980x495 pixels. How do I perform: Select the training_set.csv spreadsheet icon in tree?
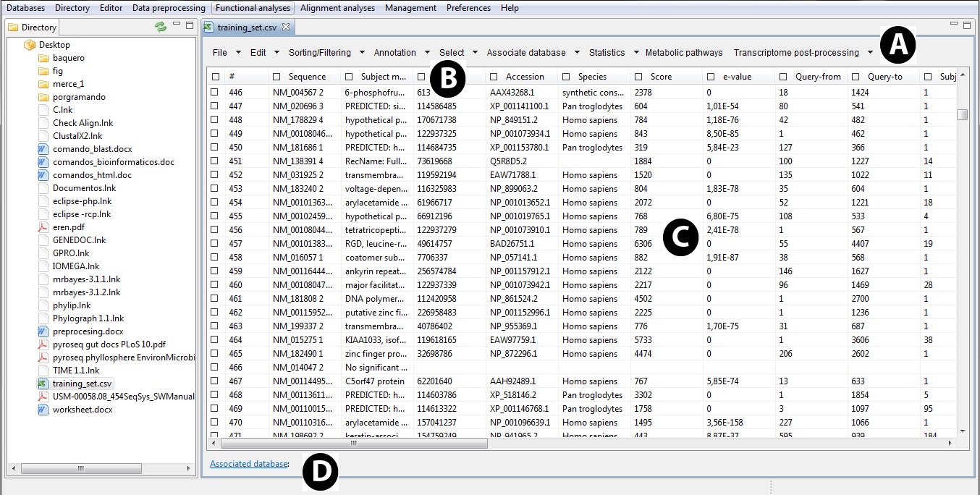[43, 384]
